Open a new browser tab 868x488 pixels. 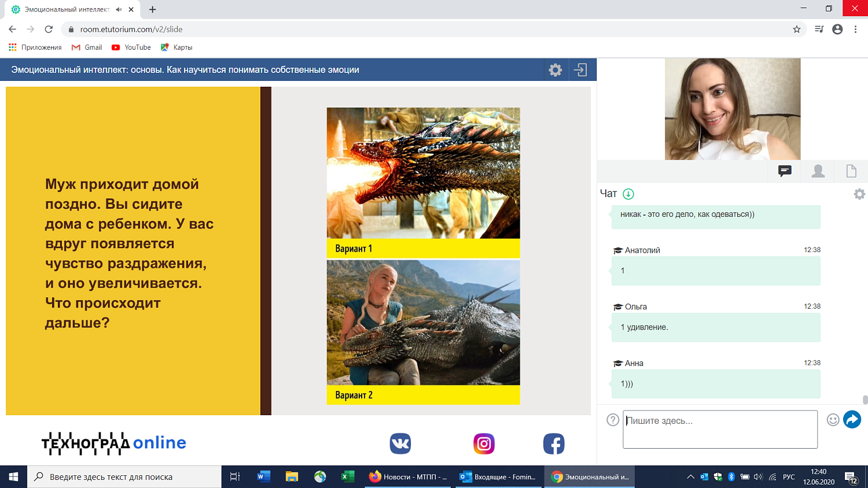(x=152, y=9)
